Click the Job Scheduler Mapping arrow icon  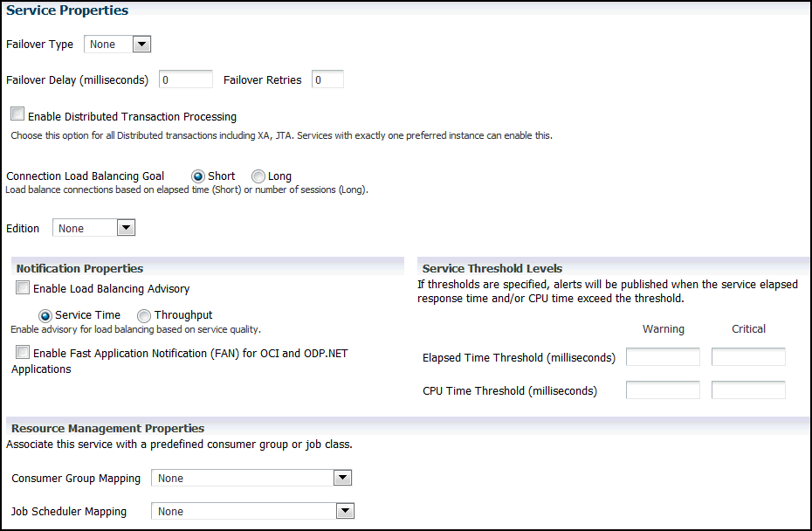pos(345,511)
